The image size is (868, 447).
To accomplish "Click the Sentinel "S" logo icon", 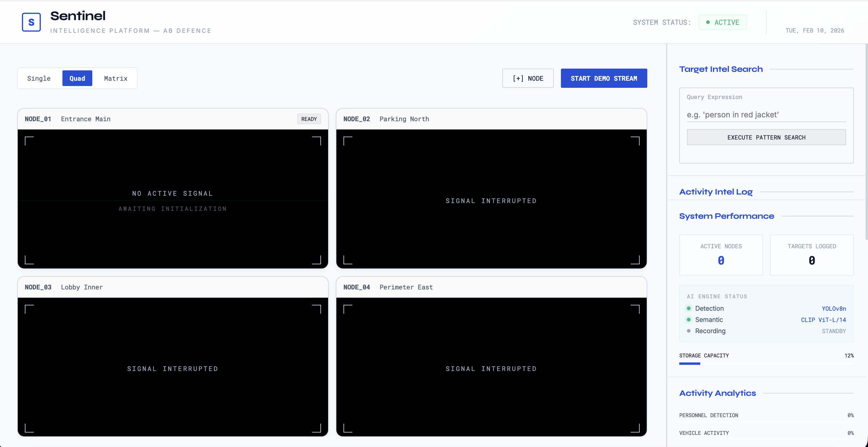I will pyautogui.click(x=31, y=22).
